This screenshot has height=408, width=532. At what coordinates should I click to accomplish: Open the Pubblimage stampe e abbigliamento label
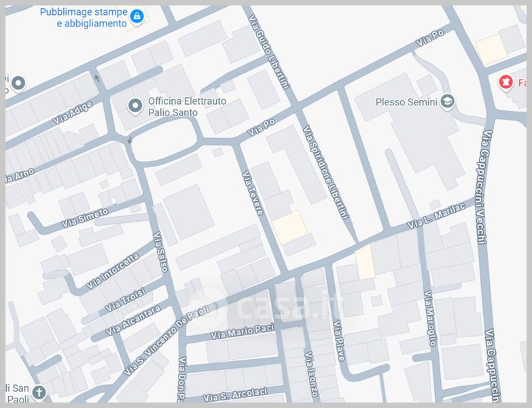click(83, 18)
